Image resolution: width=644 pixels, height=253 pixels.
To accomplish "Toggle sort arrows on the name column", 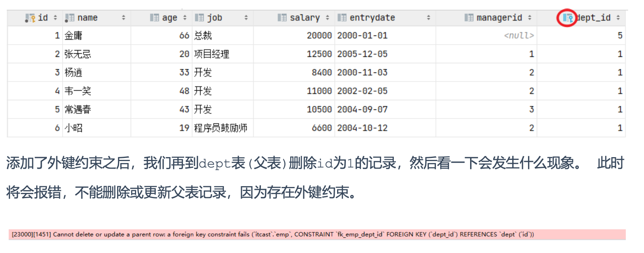I will 123,18.
